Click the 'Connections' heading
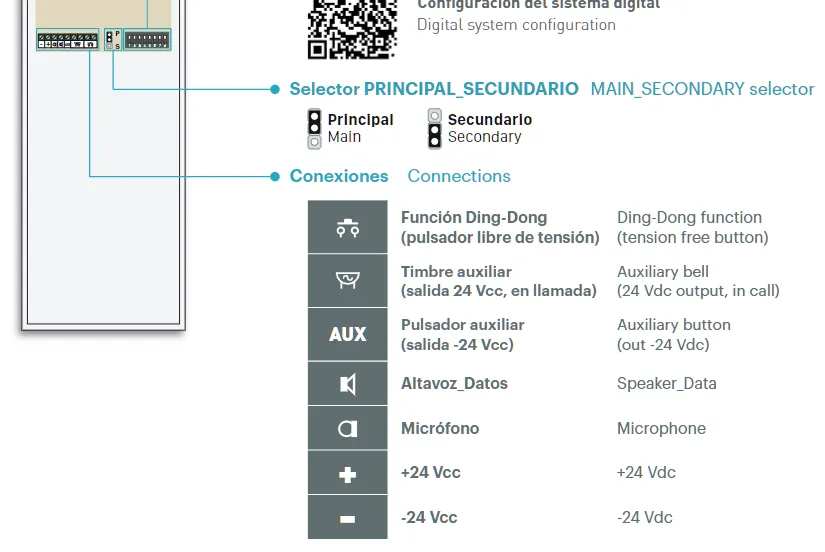The height and width of the screenshot is (552, 825). [459, 176]
